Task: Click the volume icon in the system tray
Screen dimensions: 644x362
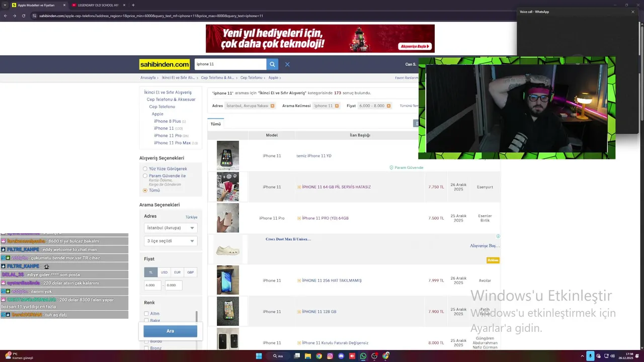Action: 612,356
